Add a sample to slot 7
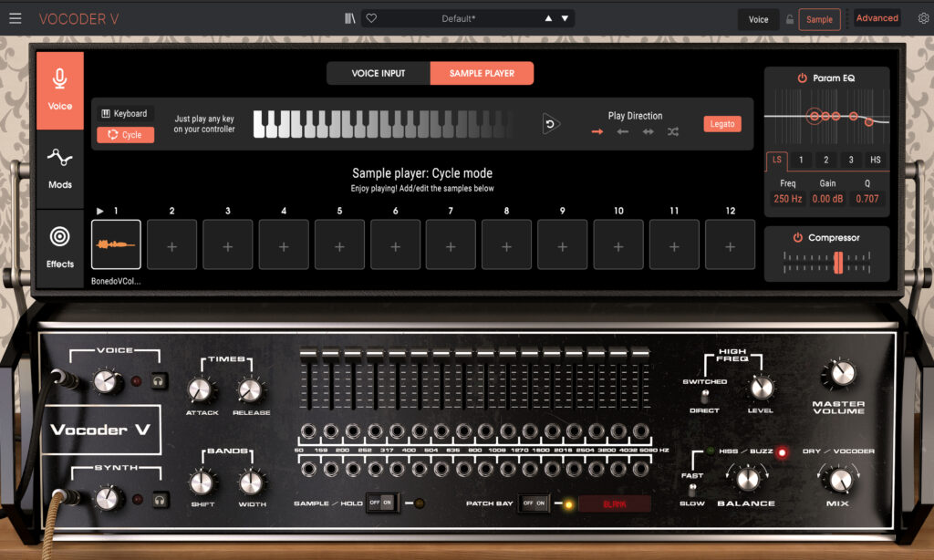This screenshot has width=934, height=560. [x=451, y=244]
